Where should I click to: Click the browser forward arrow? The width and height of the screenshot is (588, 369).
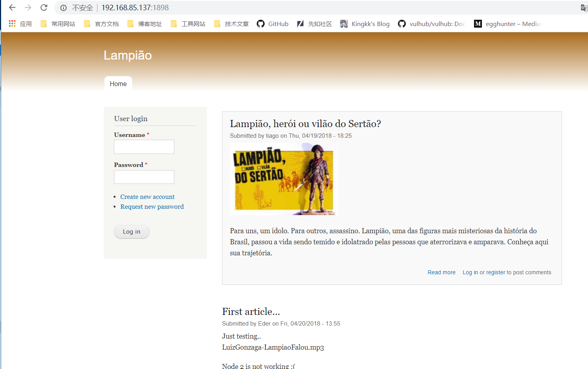[x=28, y=7]
